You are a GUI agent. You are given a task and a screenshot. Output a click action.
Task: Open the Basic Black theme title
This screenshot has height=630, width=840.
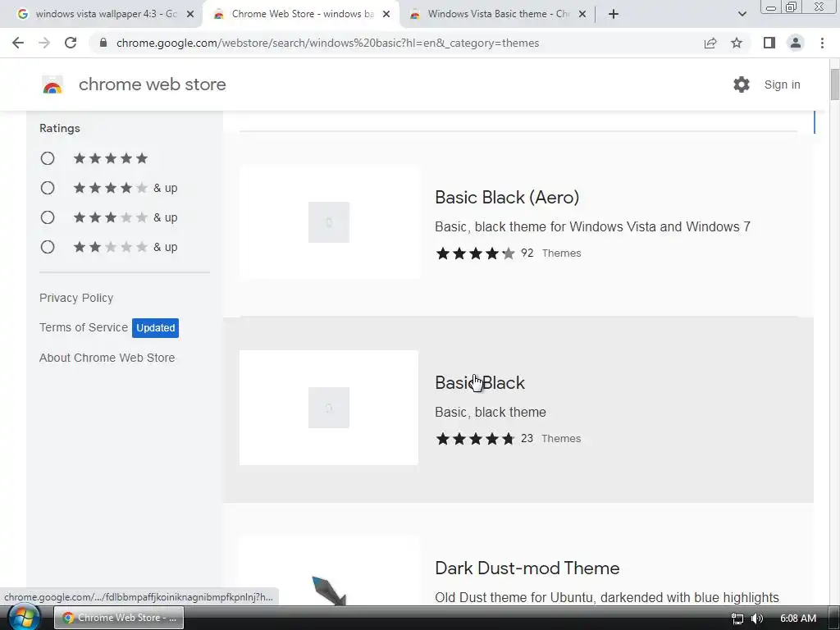pos(480,382)
